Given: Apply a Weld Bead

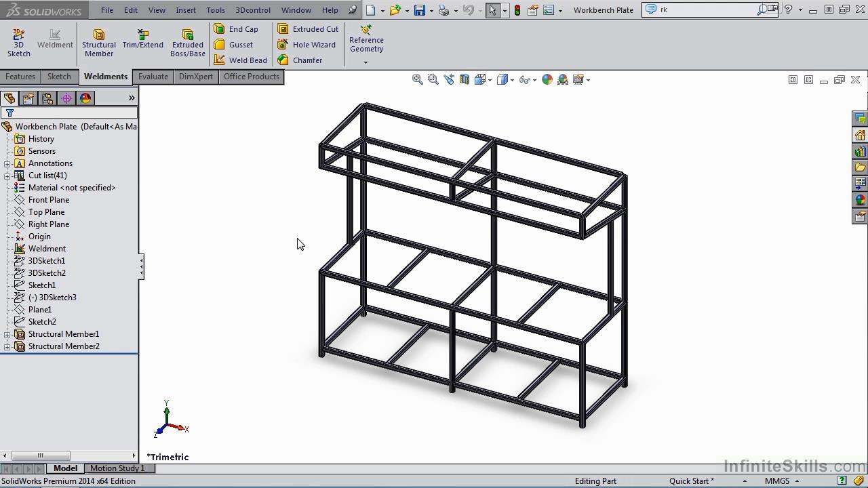Looking at the screenshot, I should (x=241, y=60).
